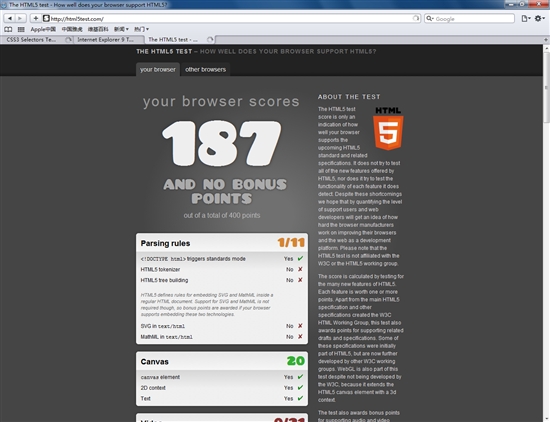550x422 pixels.
Task: Click the 'HTML5 tree building' row label
Action: [164, 280]
